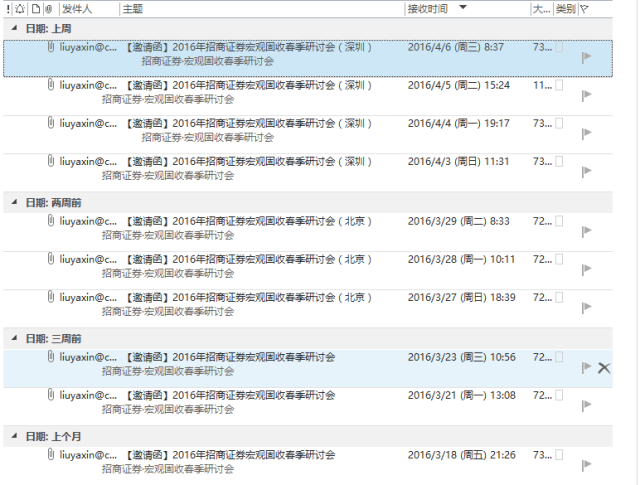
Task: Flag the 2016/3/29 8:33 email
Action: (587, 231)
